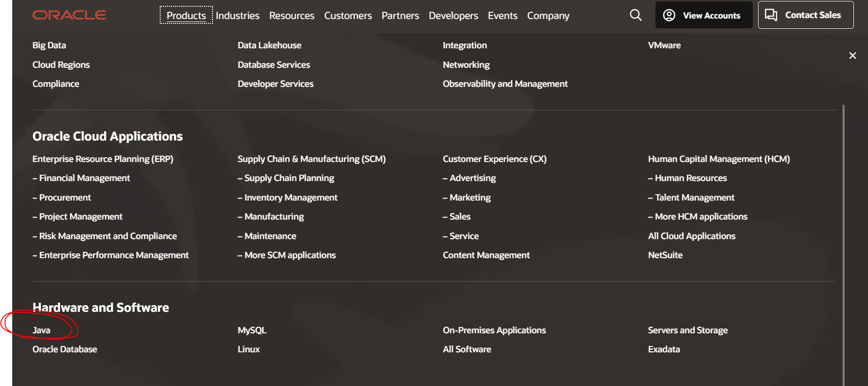Open Talent Management link
Viewport: 868px width, 386px height.
(x=691, y=198)
